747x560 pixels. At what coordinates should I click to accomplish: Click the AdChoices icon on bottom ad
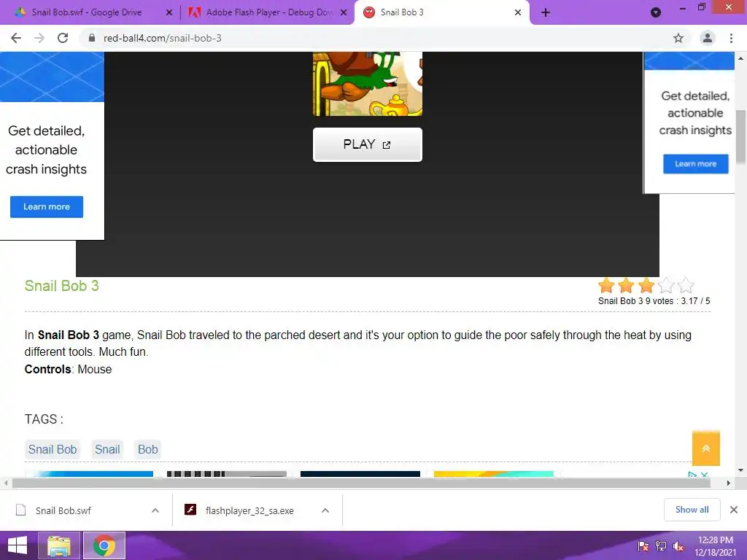(x=693, y=475)
